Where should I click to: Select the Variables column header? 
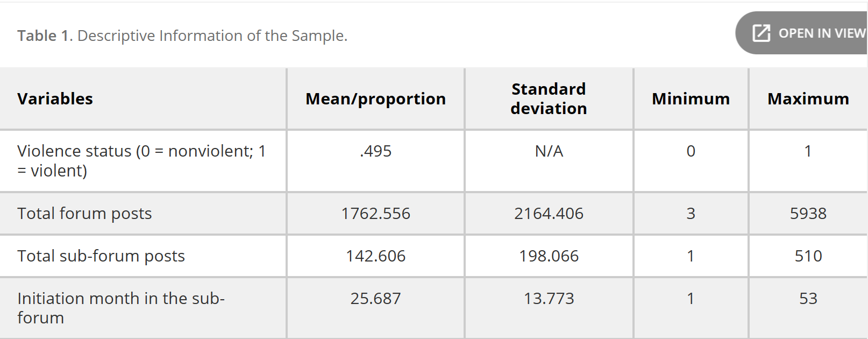(x=55, y=99)
